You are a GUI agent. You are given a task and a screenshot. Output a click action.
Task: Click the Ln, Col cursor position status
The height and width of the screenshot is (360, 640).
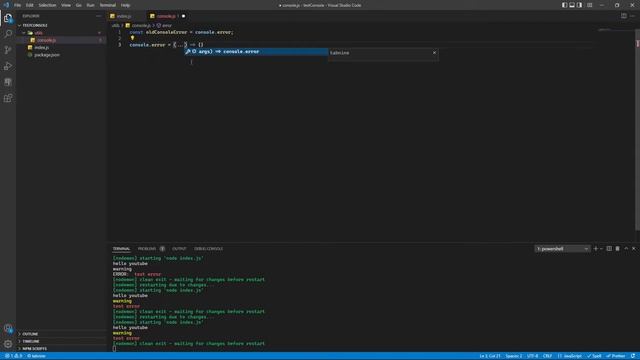(489, 356)
